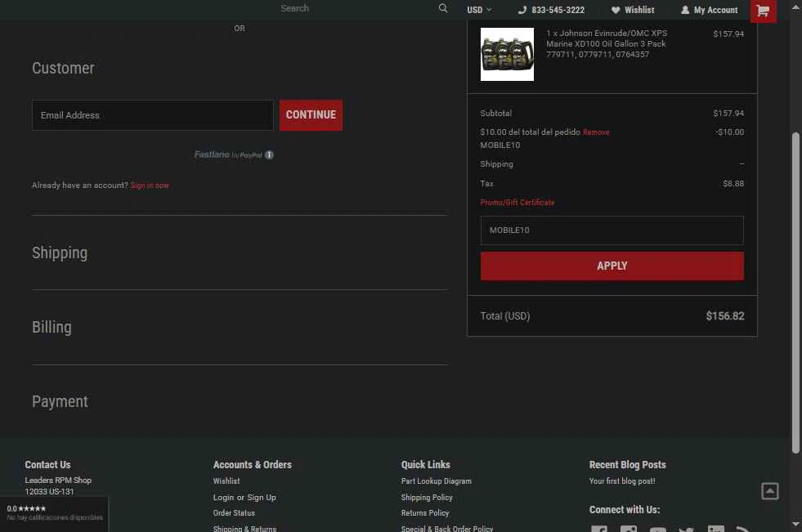This screenshot has height=532, width=802.
Task: Click phone number 833-545-3222
Action: point(558,10)
